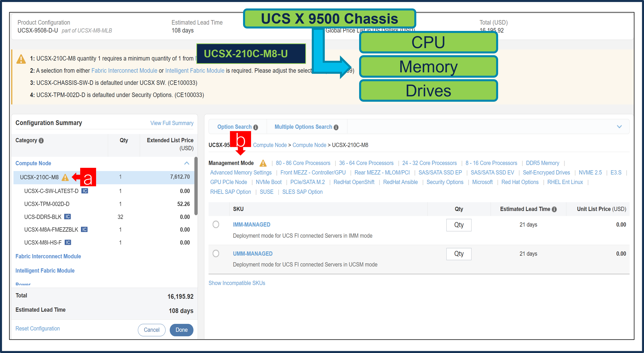Open RHEL SAP Option section
The width and height of the screenshot is (644, 353).
point(230,192)
